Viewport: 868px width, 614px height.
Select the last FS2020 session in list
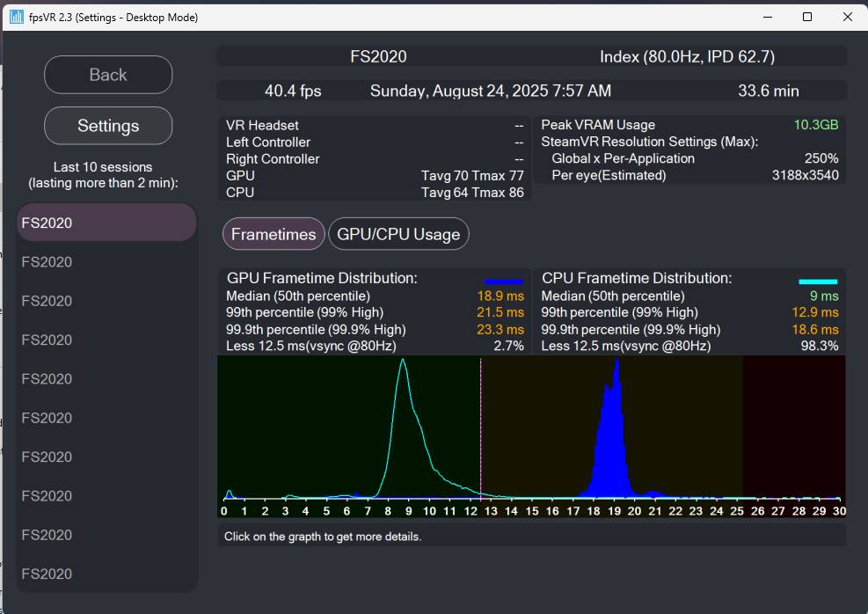tap(106, 574)
